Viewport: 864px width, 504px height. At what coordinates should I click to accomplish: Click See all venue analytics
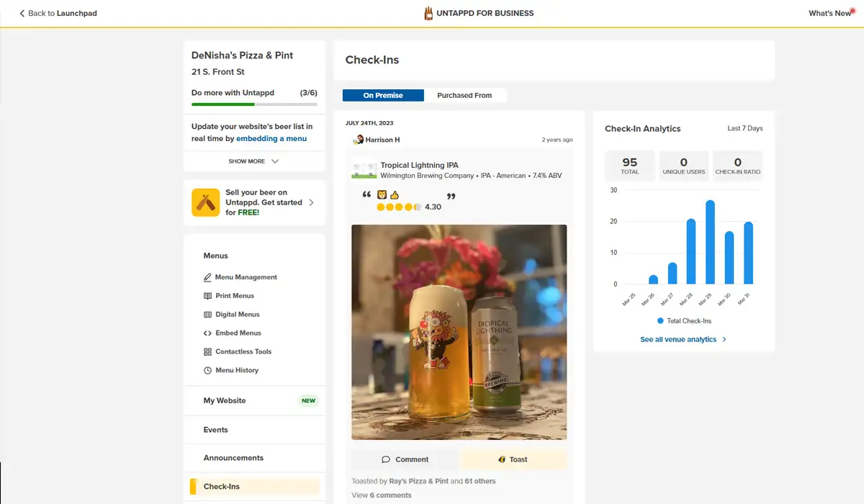(x=678, y=338)
